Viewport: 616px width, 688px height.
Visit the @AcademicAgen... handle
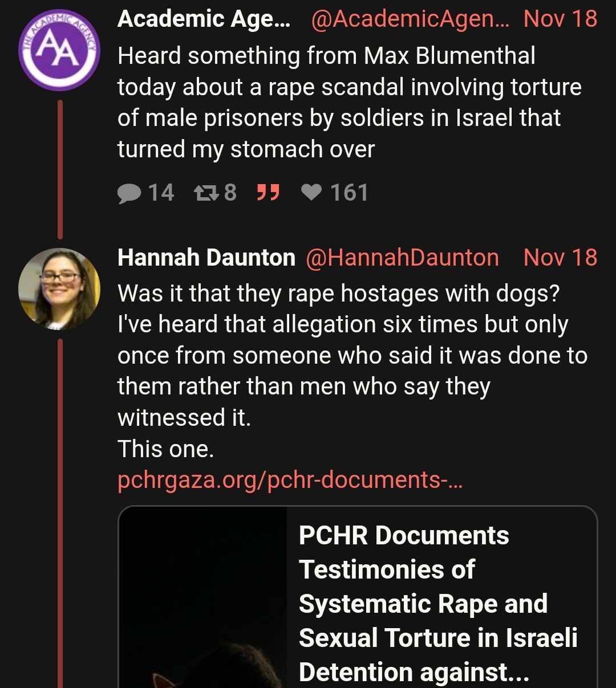411,19
